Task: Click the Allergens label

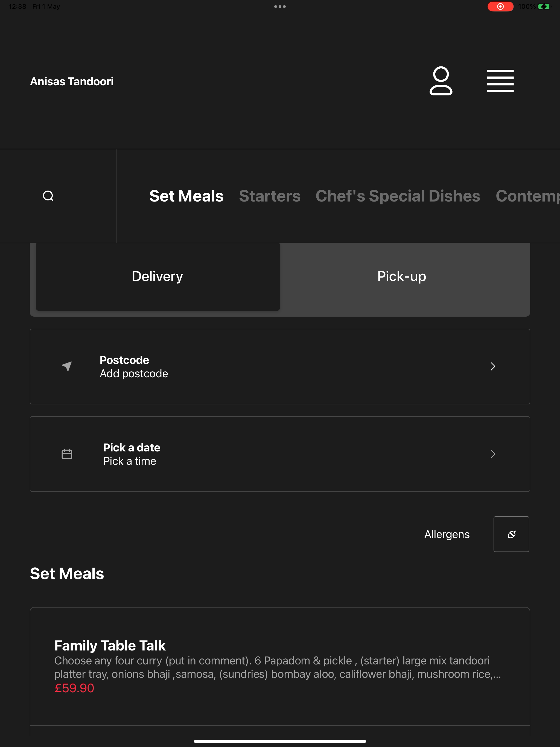Action: [x=447, y=534]
